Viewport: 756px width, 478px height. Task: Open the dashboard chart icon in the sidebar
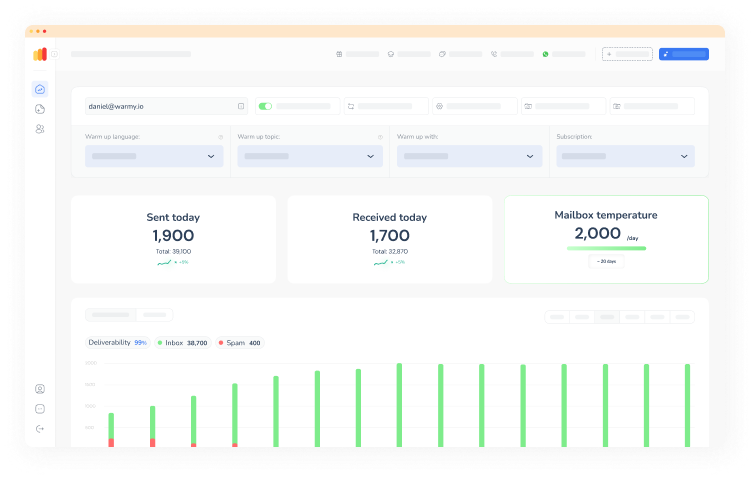coord(40,89)
